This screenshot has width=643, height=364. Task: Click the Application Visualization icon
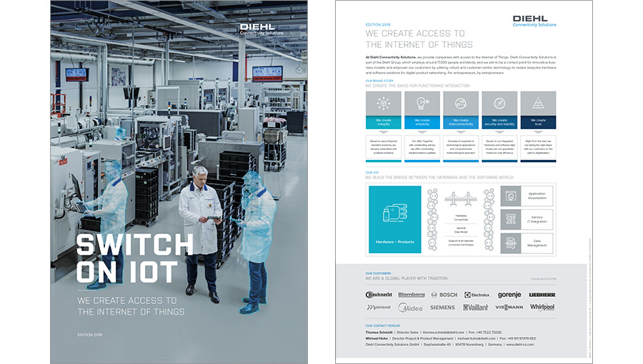click(510, 196)
